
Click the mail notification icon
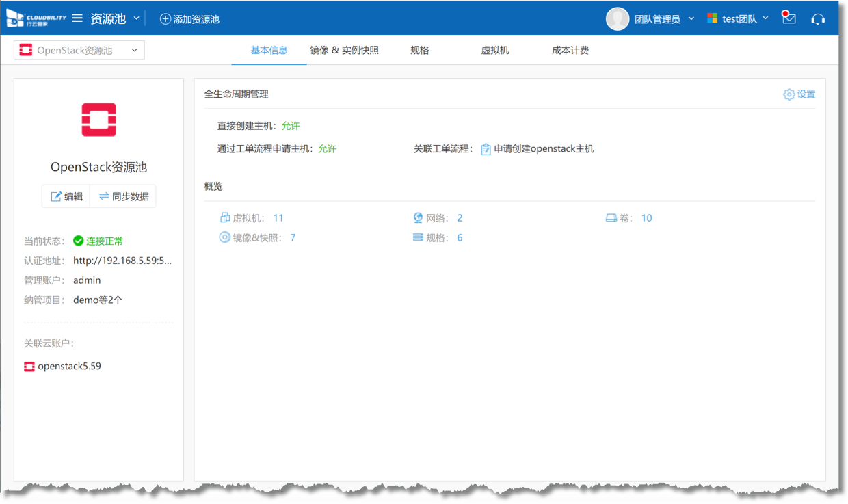tap(789, 18)
